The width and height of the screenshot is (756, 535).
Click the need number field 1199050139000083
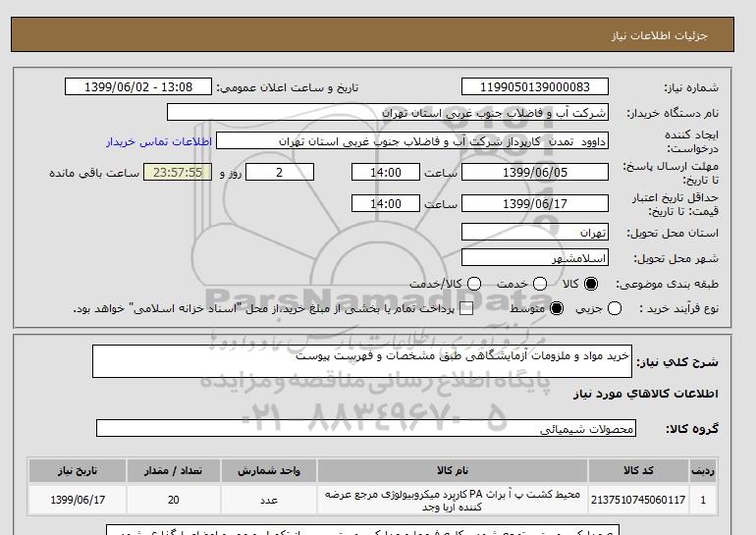tap(535, 86)
